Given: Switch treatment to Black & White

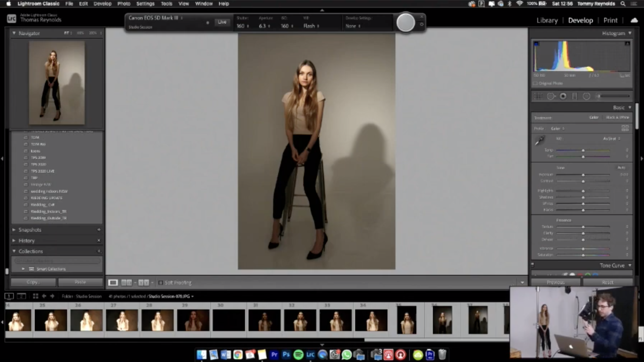Looking at the screenshot, I should pyautogui.click(x=617, y=117).
